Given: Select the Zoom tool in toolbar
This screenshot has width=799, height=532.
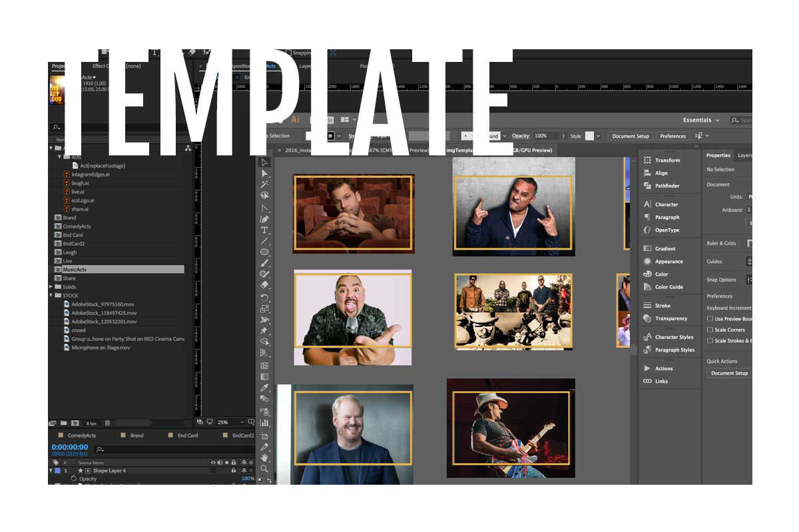Looking at the screenshot, I should 264,469.
